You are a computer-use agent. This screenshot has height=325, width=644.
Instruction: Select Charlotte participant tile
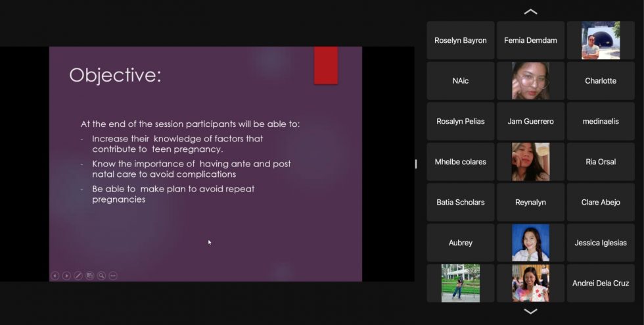pyautogui.click(x=601, y=81)
